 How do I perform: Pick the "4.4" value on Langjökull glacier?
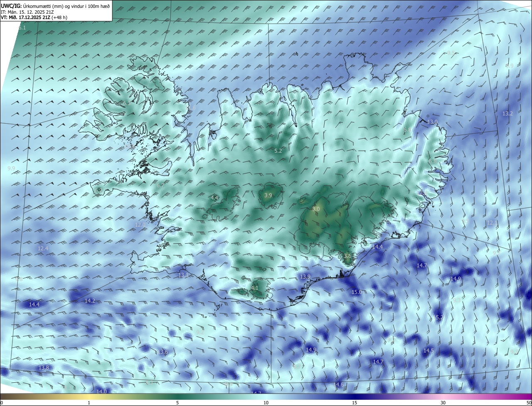coord(214,198)
